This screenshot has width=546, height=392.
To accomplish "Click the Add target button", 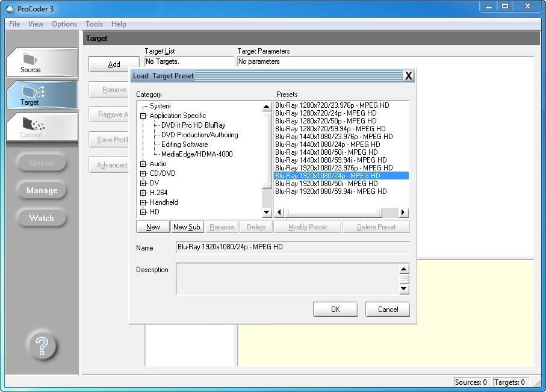I will (x=114, y=64).
